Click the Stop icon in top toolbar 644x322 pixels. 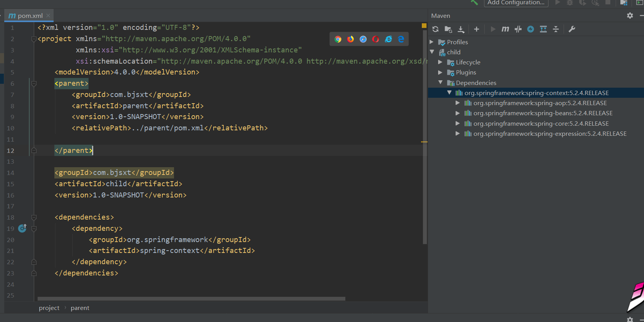[x=608, y=2]
